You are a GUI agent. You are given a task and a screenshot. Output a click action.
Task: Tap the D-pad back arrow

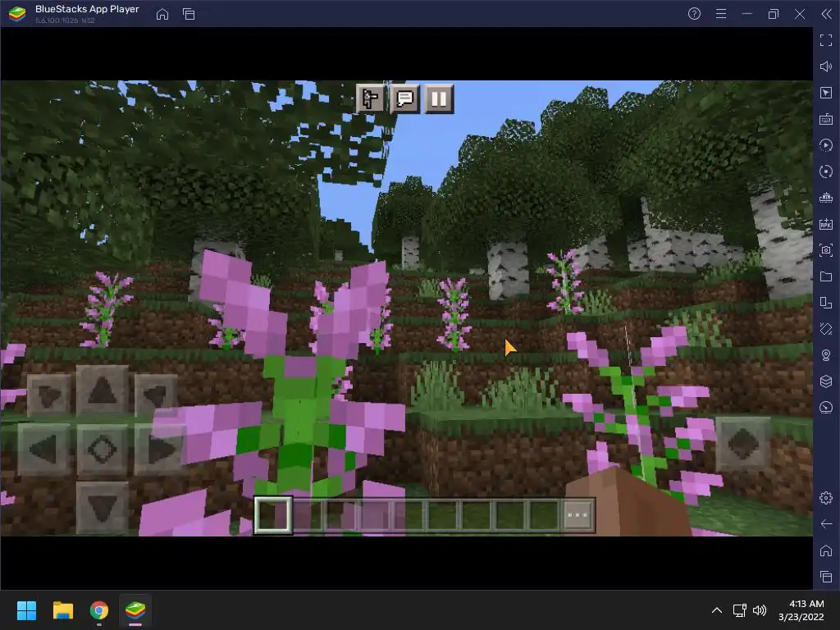[x=102, y=507]
